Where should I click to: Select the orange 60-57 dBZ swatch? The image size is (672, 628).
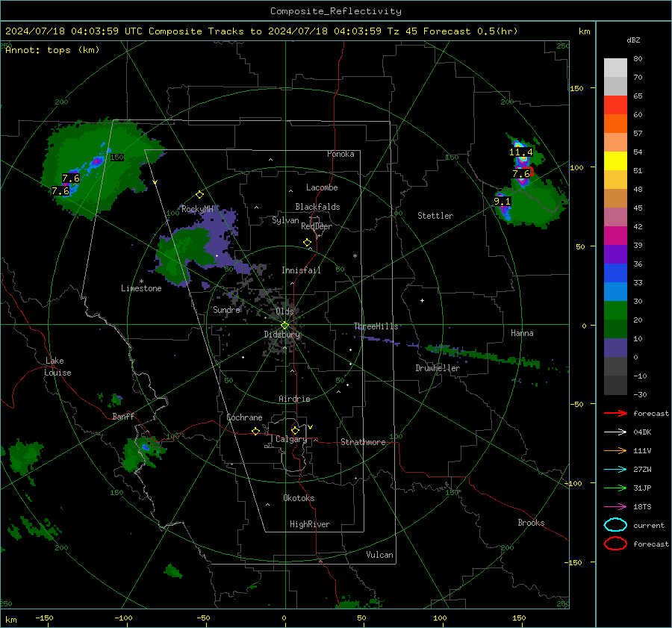click(x=615, y=124)
